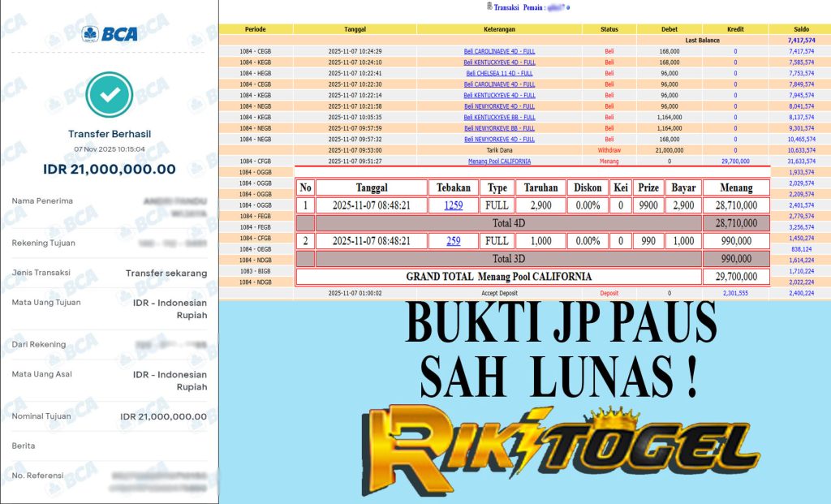Click the 259 tebakan link
831x504 pixels.
[x=453, y=241]
